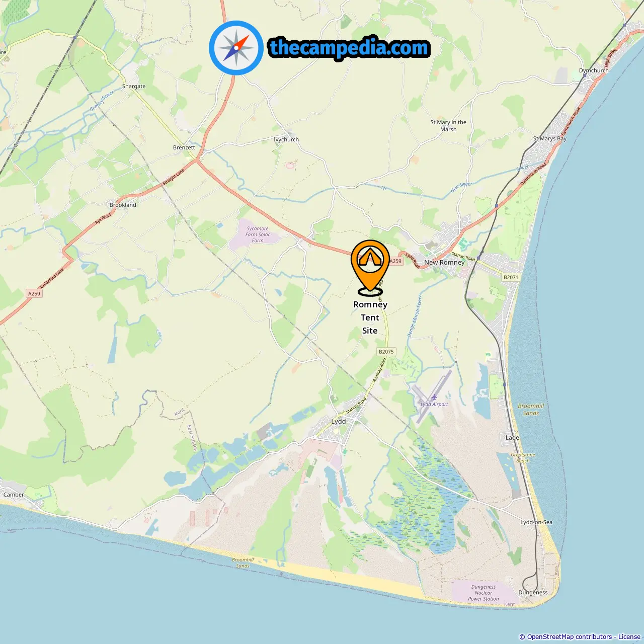This screenshot has width=644, height=644.
Task: Click the B2071 road shield
Action: [x=511, y=277]
